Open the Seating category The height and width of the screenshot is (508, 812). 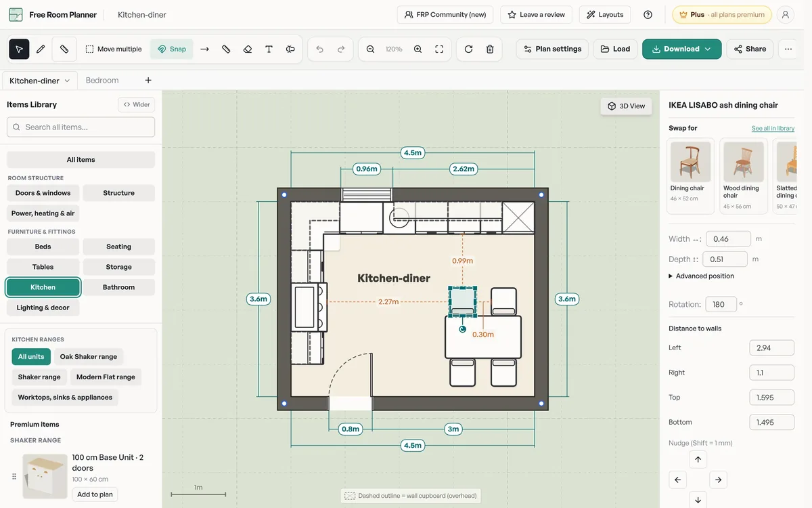pyautogui.click(x=119, y=247)
